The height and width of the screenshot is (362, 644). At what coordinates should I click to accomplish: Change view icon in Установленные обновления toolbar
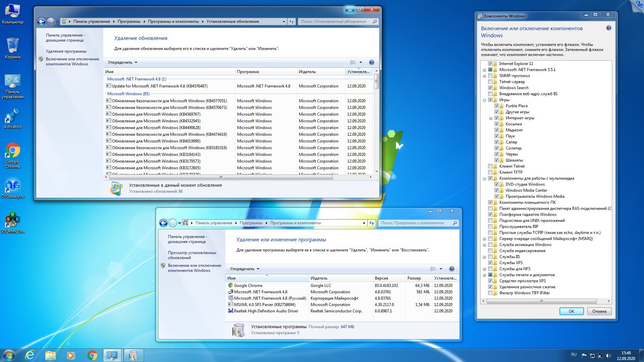coord(353,62)
